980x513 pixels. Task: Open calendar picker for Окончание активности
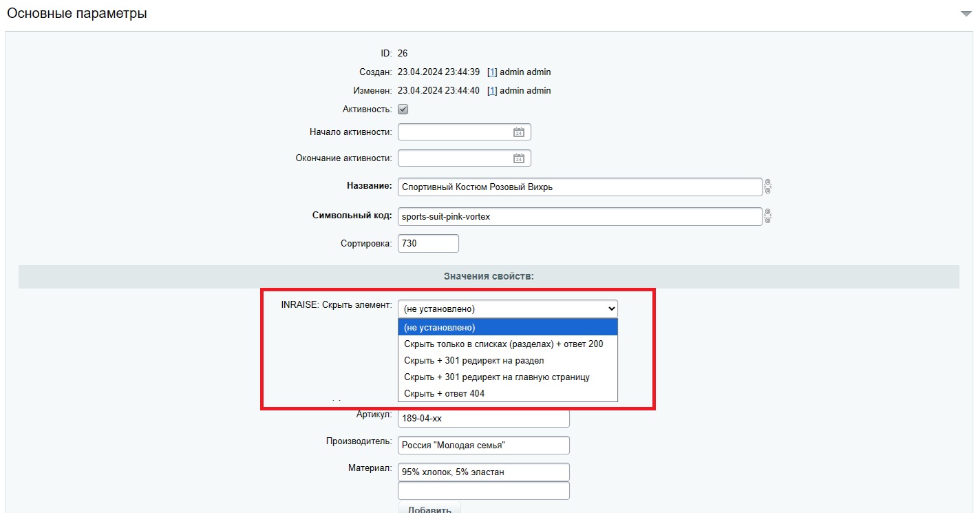(519, 158)
